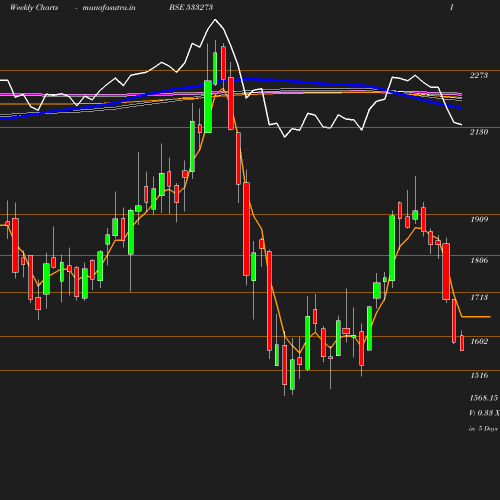Click the 'munafasutra.in' label
Screen dimensions: 500x500
point(109,8)
